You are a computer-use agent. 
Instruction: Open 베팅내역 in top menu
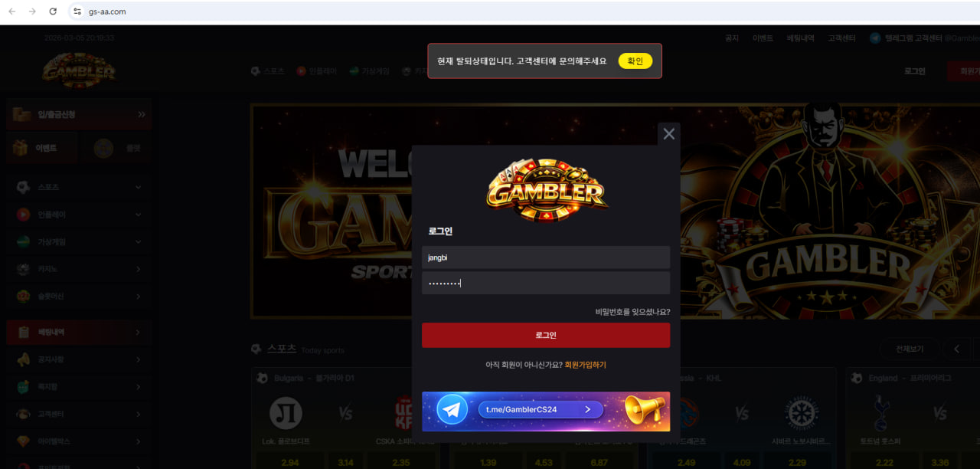click(x=801, y=38)
